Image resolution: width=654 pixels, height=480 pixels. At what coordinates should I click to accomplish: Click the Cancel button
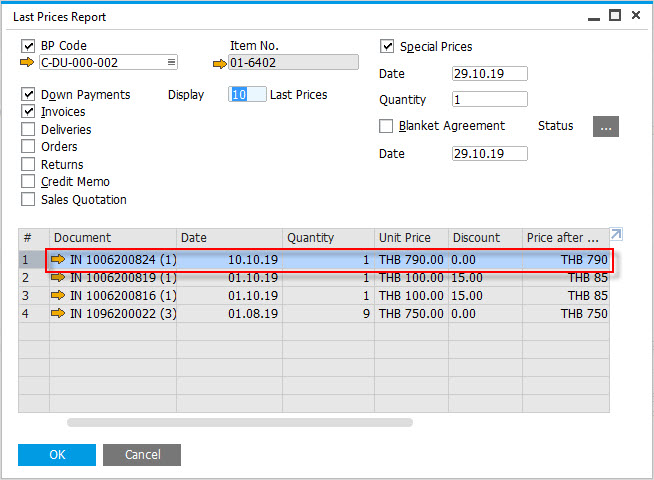coord(142,455)
